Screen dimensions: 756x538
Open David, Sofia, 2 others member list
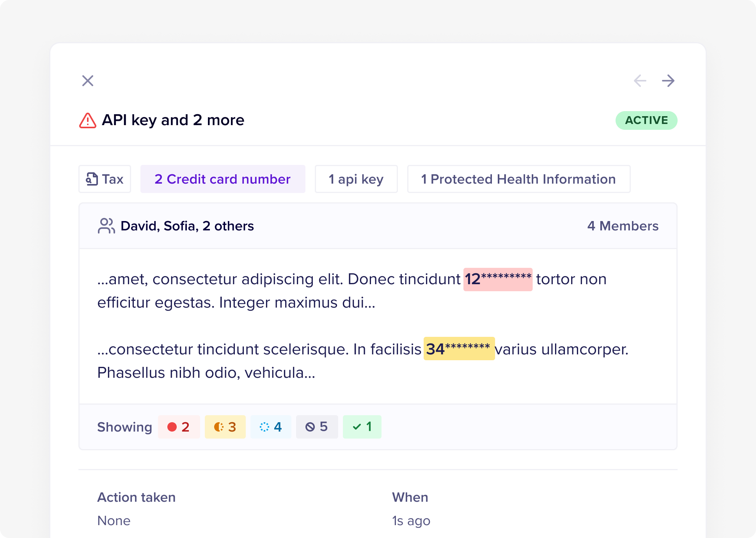(187, 226)
